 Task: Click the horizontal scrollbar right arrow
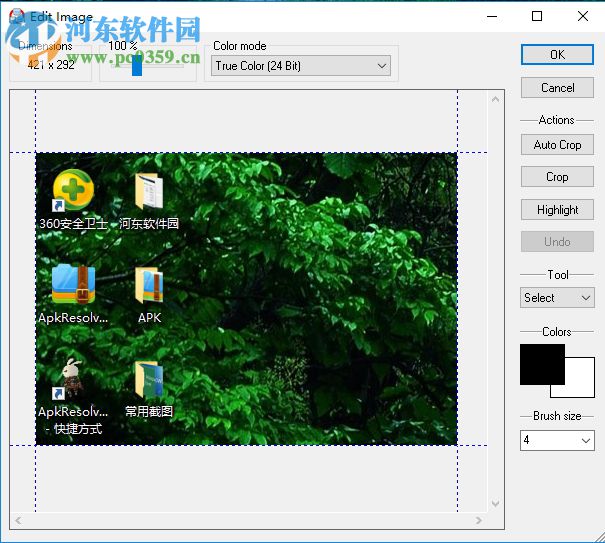click(x=479, y=521)
